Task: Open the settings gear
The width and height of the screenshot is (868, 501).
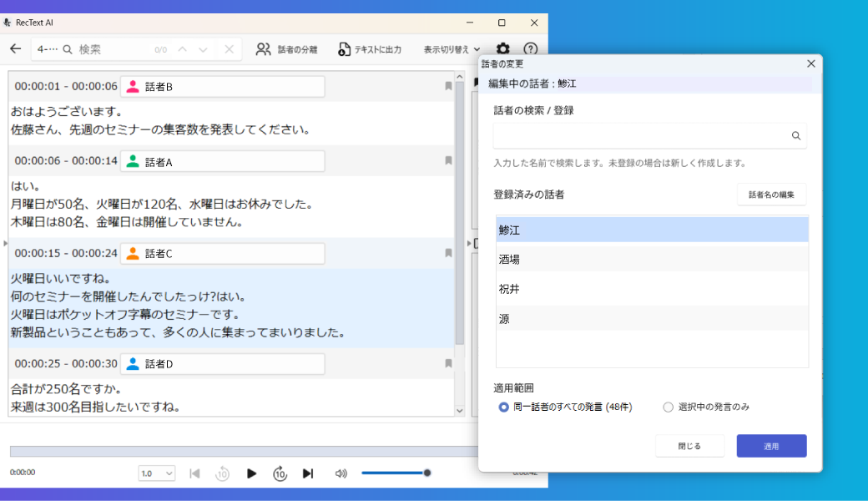Action: coord(502,49)
